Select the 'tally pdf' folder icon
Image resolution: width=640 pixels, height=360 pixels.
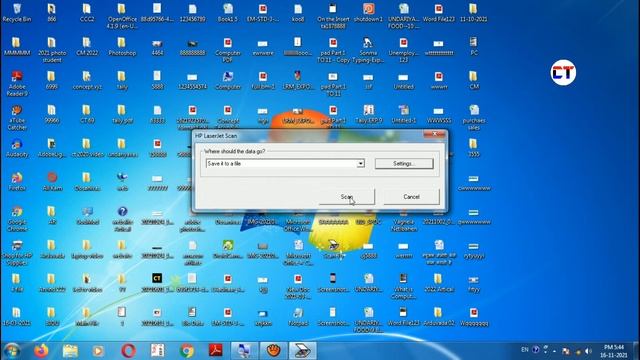tap(122, 114)
